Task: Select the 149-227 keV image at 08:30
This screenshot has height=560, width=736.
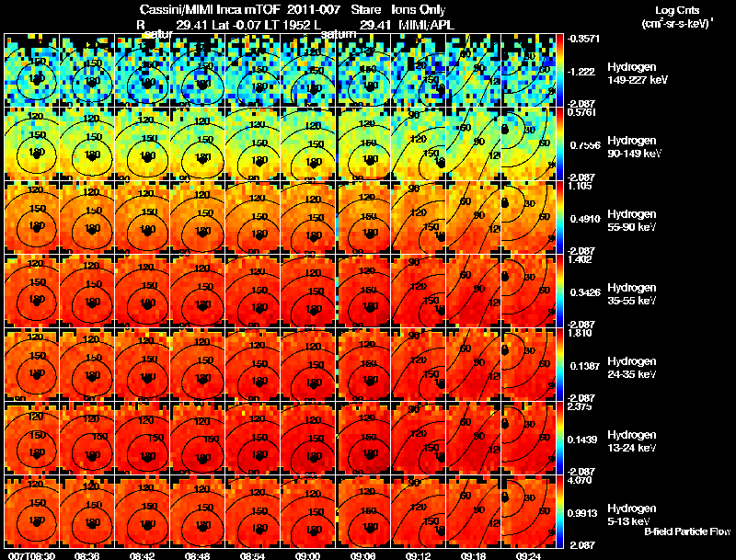Action: (32, 71)
